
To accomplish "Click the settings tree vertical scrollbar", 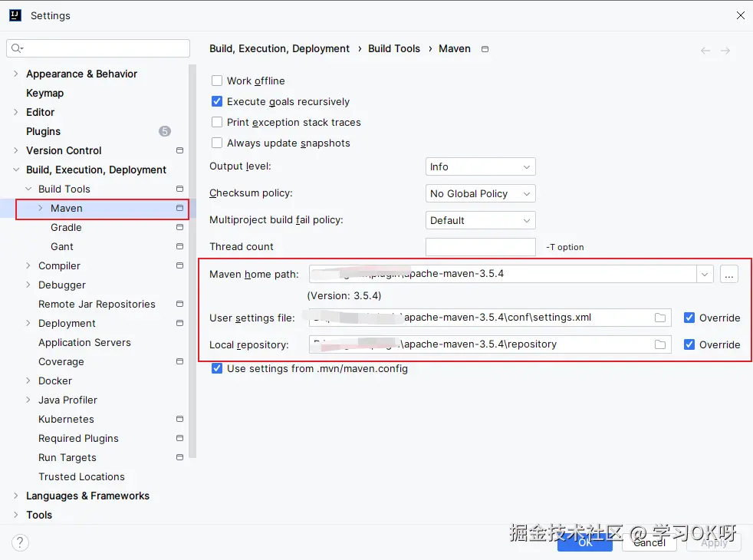I will [192, 262].
